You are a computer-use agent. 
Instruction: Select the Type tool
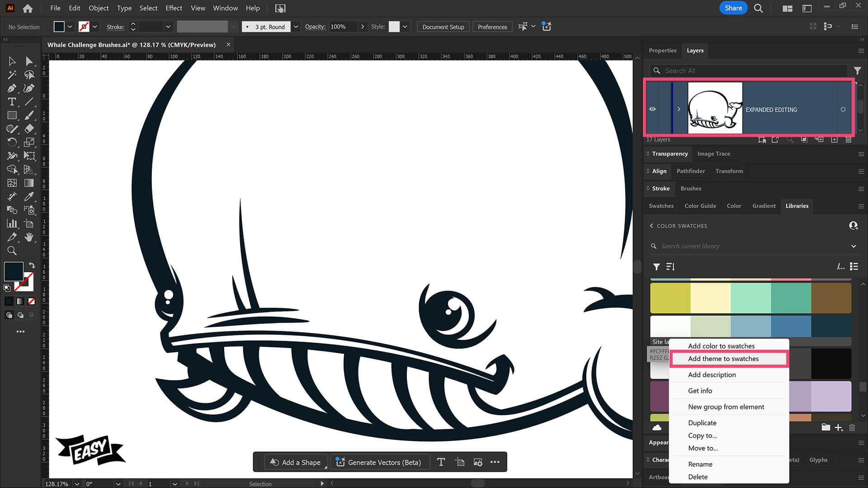(12, 102)
